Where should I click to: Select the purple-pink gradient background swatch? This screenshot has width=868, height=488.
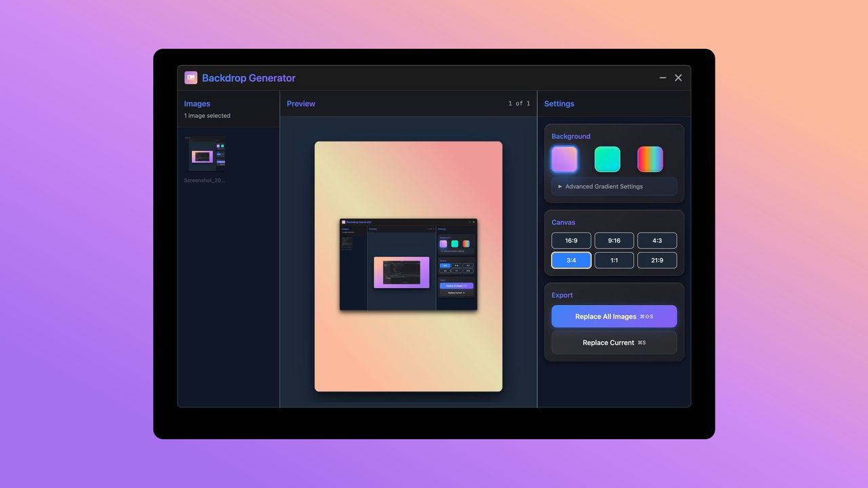564,160
